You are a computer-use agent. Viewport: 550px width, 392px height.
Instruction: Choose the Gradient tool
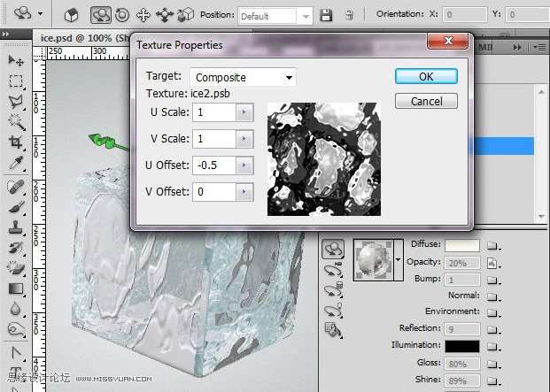pos(15,289)
